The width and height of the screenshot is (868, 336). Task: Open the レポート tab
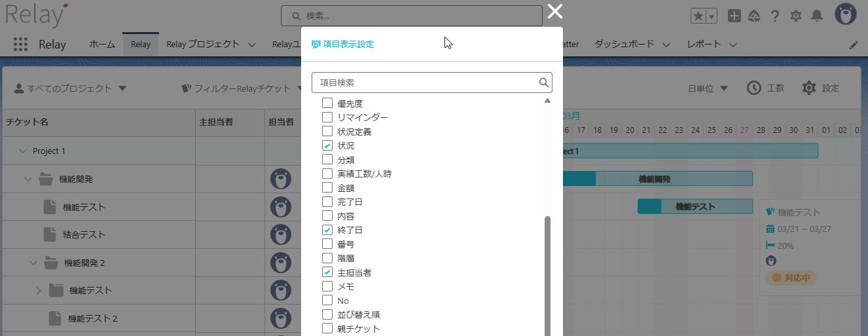704,45
